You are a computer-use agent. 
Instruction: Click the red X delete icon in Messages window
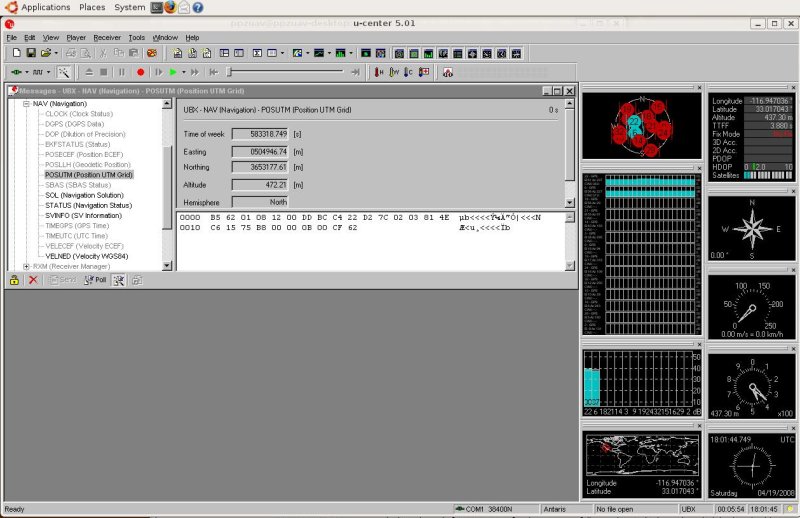tap(33, 280)
